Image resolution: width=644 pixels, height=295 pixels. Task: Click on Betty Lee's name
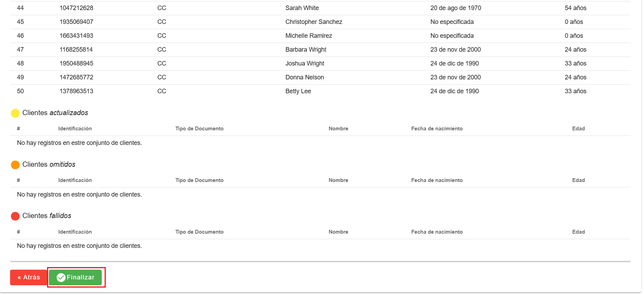point(298,91)
